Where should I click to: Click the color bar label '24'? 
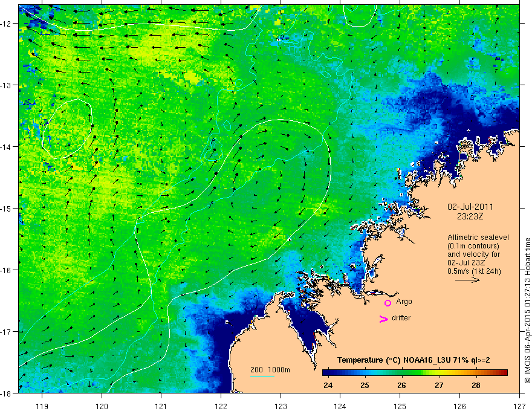point(328,385)
